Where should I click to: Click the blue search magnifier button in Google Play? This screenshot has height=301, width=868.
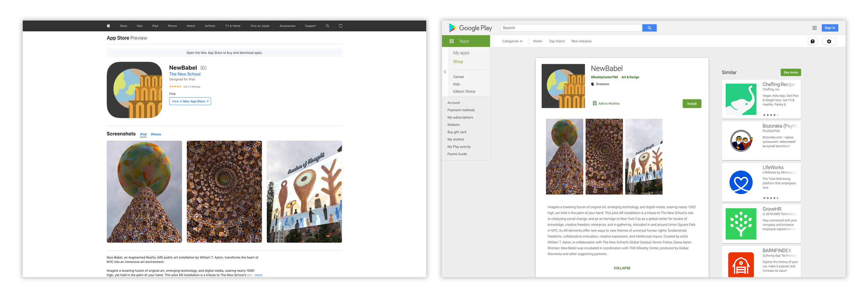tap(649, 28)
